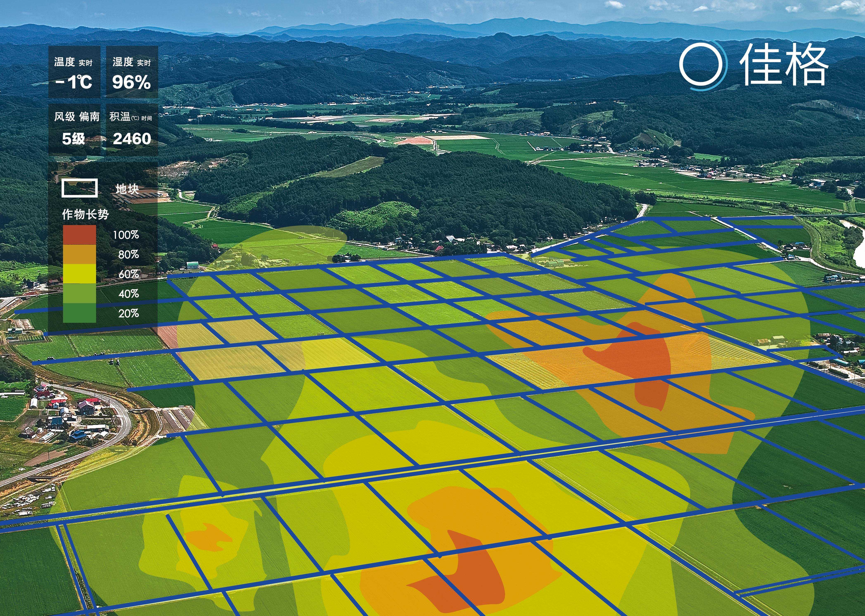Image resolution: width=865 pixels, height=616 pixels.
Task: Click the 40% legend label
Action: point(129,294)
